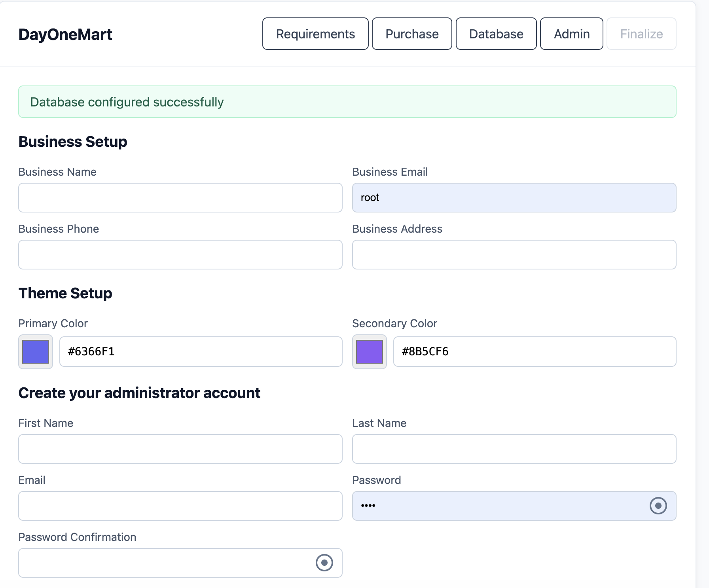Click the disabled Finalize button

[x=641, y=34]
